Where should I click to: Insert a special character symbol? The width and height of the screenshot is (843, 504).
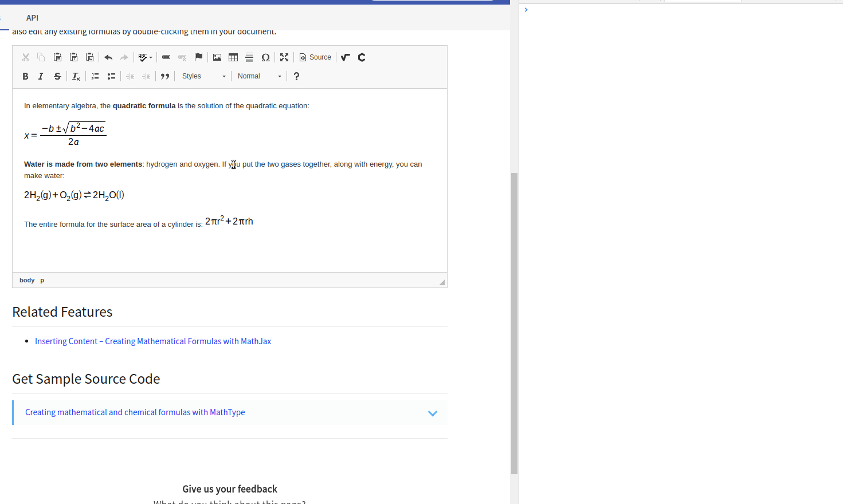[265, 57]
